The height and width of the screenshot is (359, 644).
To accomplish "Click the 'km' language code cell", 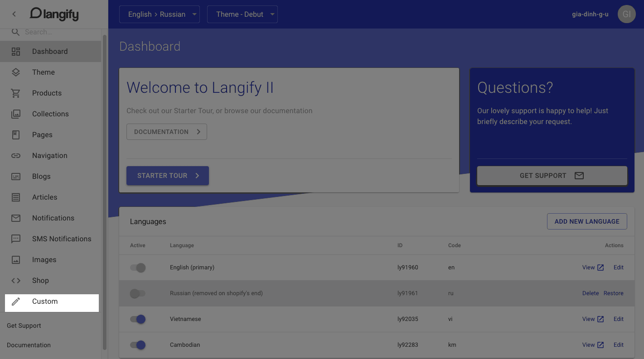I will 452,345.
